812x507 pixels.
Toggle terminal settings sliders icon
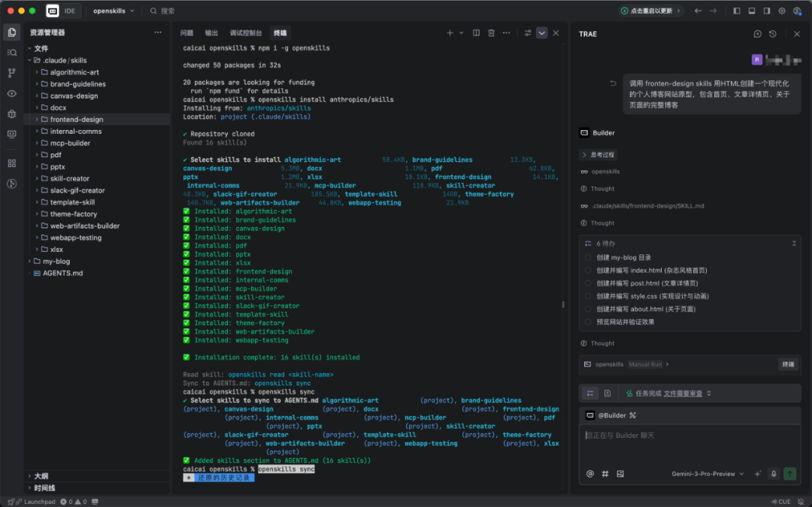pos(527,32)
